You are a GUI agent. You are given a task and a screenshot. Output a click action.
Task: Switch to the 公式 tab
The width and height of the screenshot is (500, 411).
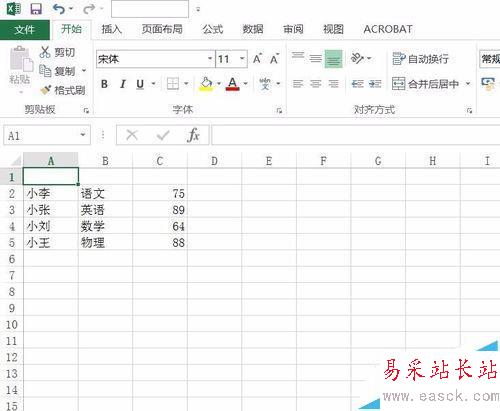(x=212, y=29)
